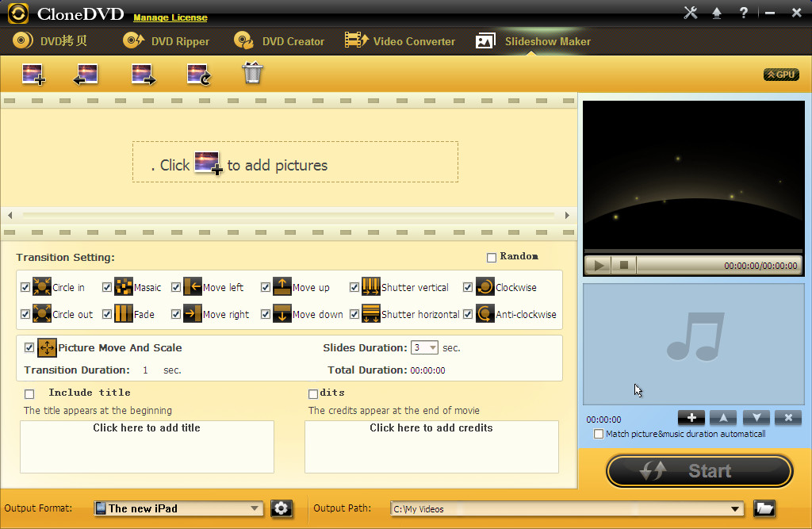This screenshot has width=812, height=529.
Task: Play the slideshow preview
Action: pyautogui.click(x=599, y=266)
